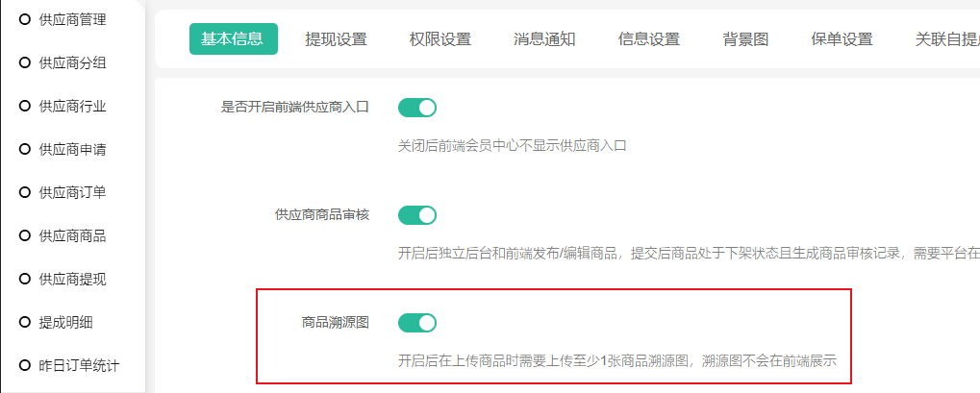Screen dimensions: 980x393
Task: Go to the 信息设置 tab
Action: [x=648, y=39]
